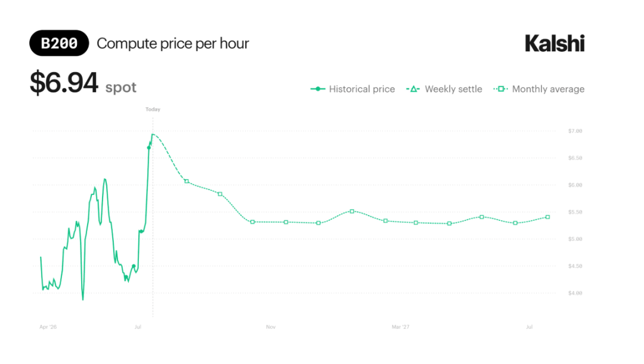Image resolution: width=644 pixels, height=364 pixels.
Task: Select the B200 badge
Action: 59,43
